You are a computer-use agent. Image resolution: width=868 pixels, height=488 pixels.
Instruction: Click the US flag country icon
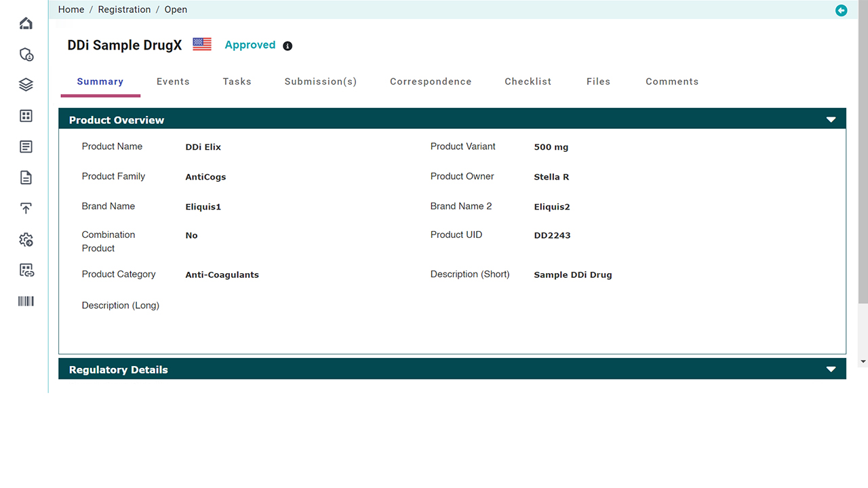tap(202, 45)
